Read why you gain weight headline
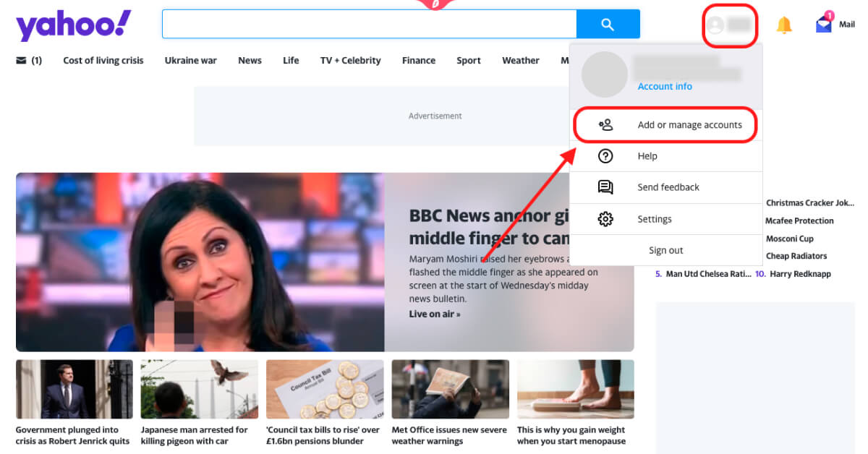Image resolution: width=868 pixels, height=454 pixels. coord(571,435)
